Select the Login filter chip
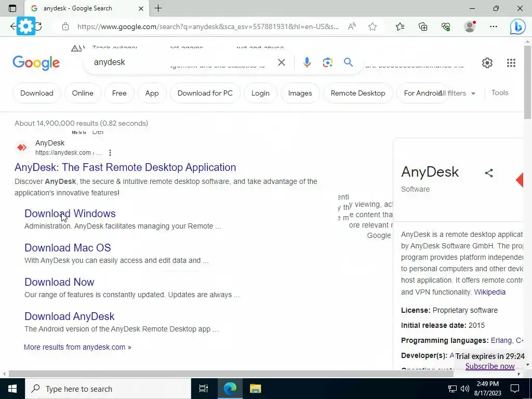This screenshot has height=399, width=532. tap(260, 93)
